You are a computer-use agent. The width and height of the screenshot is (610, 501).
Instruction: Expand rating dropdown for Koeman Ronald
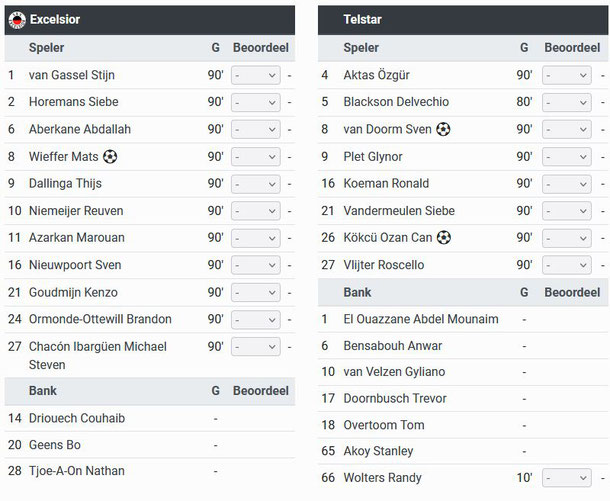tap(567, 184)
